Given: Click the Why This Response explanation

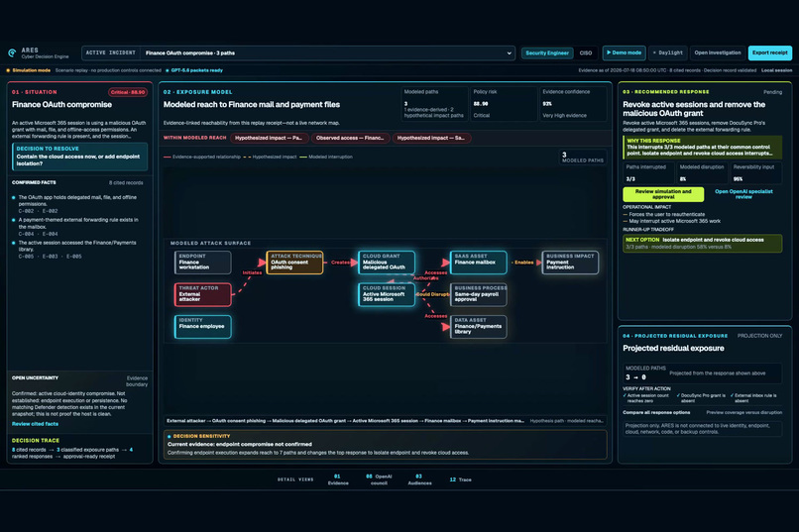Looking at the screenshot, I should [702, 148].
